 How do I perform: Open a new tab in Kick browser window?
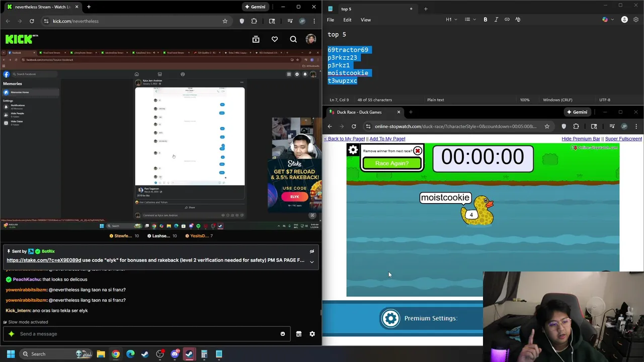(89, 7)
